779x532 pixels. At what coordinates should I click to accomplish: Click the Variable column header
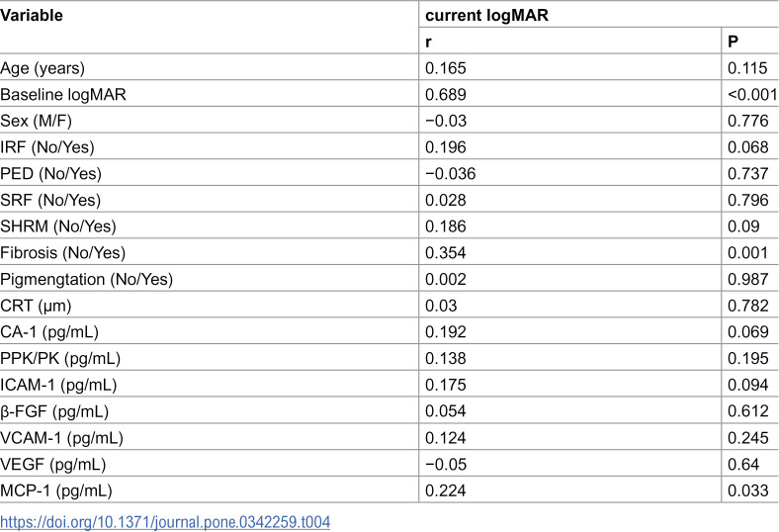coord(32,16)
